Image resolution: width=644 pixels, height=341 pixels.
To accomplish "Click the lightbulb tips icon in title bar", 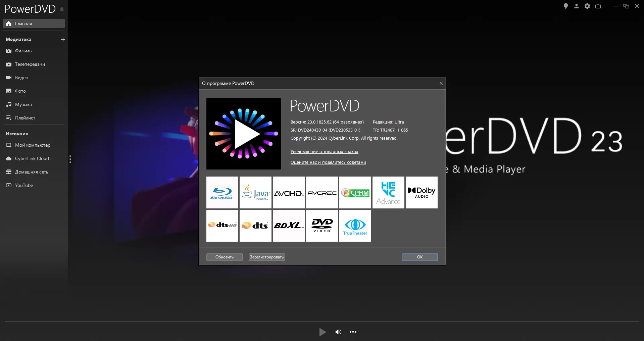I will click(566, 6).
